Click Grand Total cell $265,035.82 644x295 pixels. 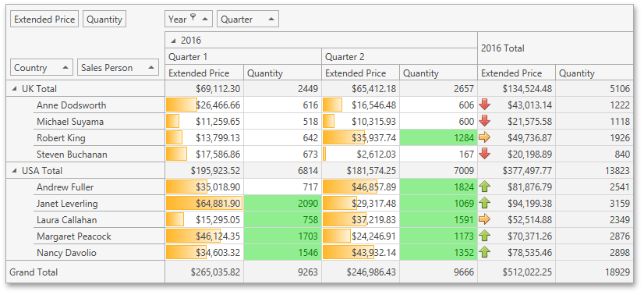[204, 272]
